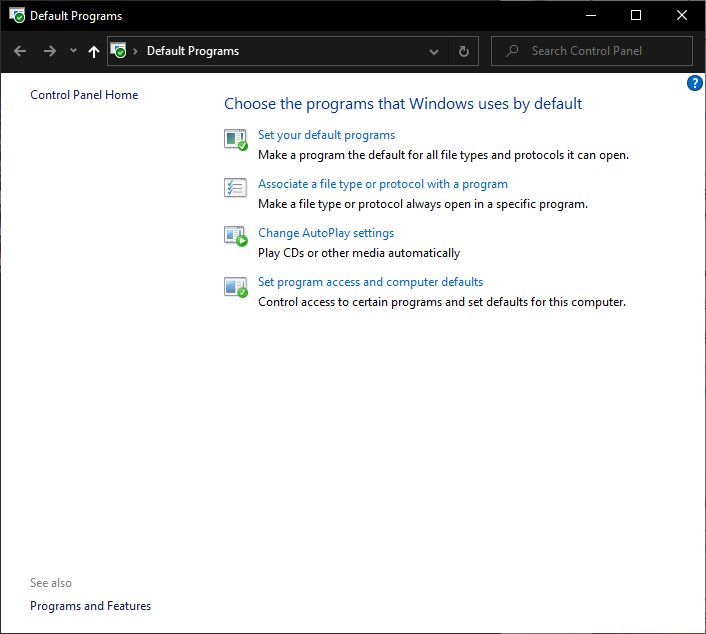Maximize the Default Programs window
Viewport: 706px width, 634px height.
pyautogui.click(x=636, y=15)
